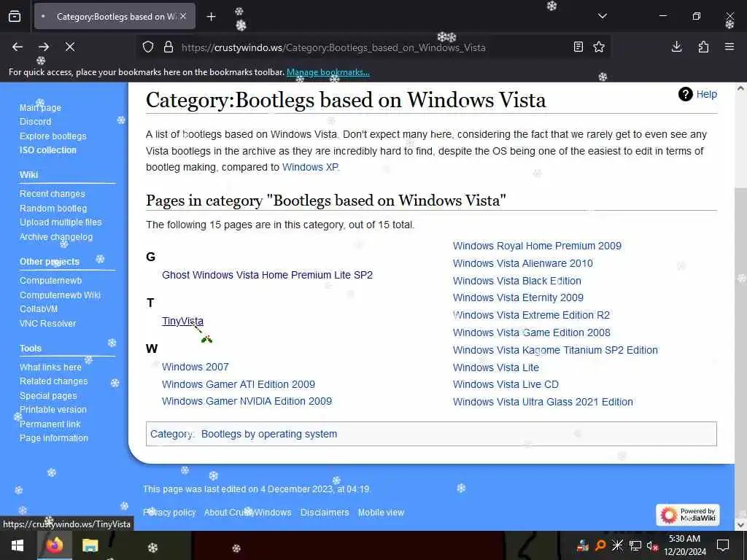This screenshot has width=747, height=560.
Task: Click the browser forward arrow
Action: [x=44, y=47]
